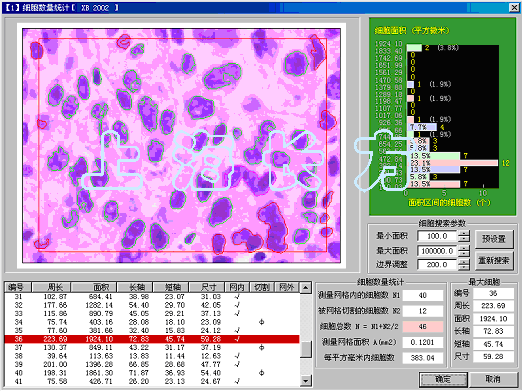The image size is (522, 391).
Task: Click the 重新搜索 re-search button
Action: click(x=494, y=261)
